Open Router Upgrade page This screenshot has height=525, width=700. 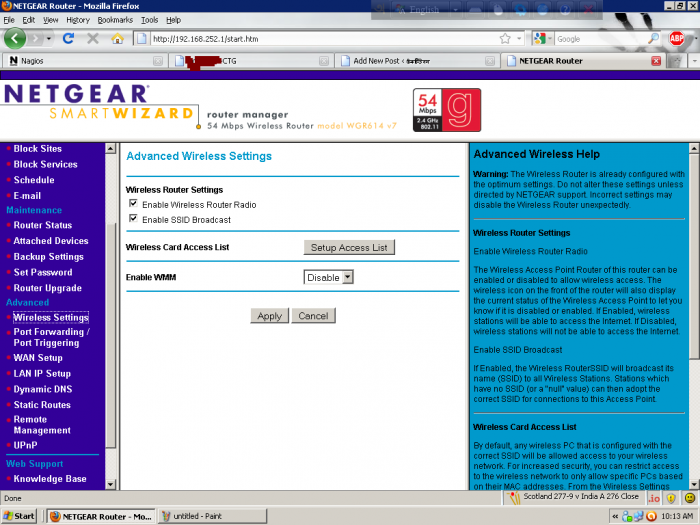click(48, 288)
